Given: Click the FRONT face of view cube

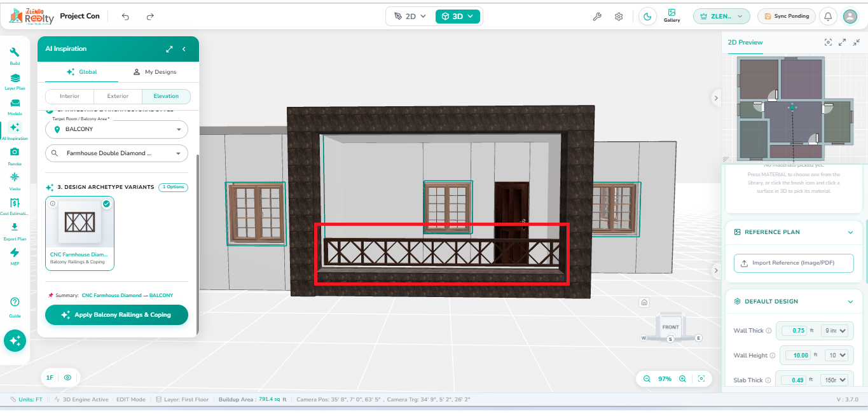Looking at the screenshot, I should point(671,327).
